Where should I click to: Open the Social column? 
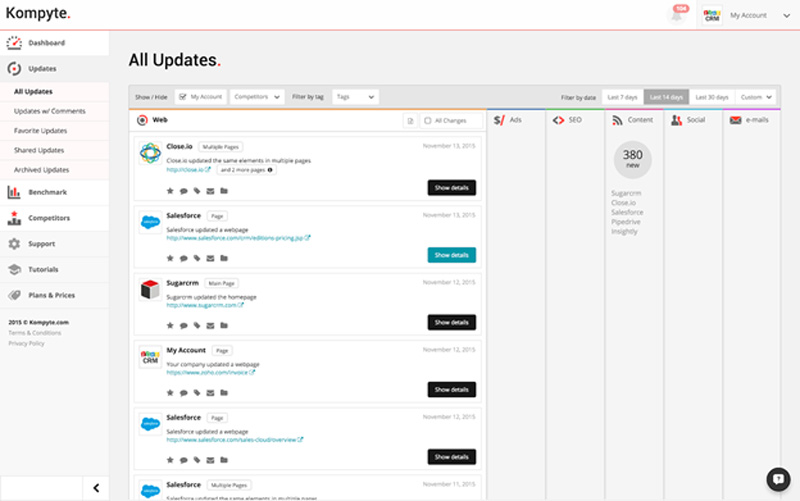[693, 120]
